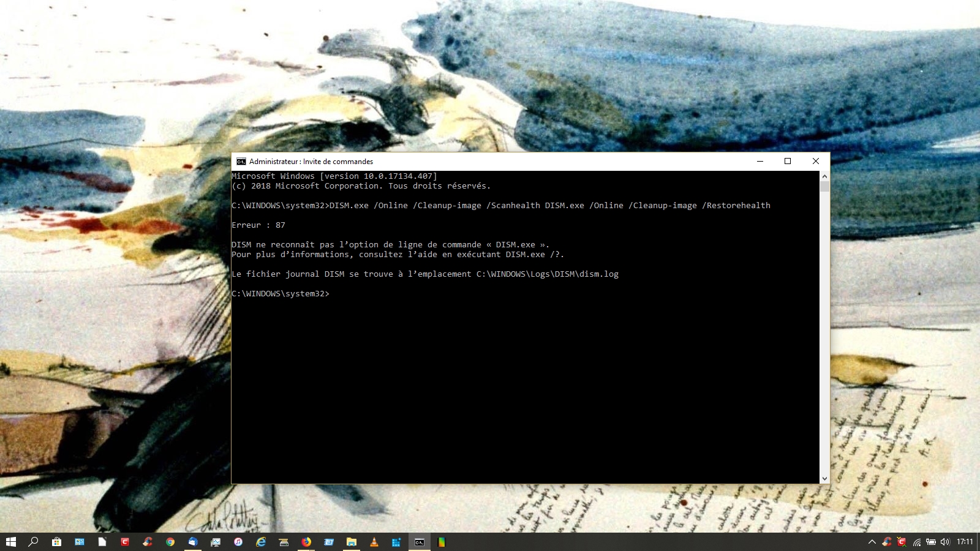Image resolution: width=980 pixels, height=551 pixels.
Task: Open the blue tiles grid taskbar icon
Action: point(396,542)
